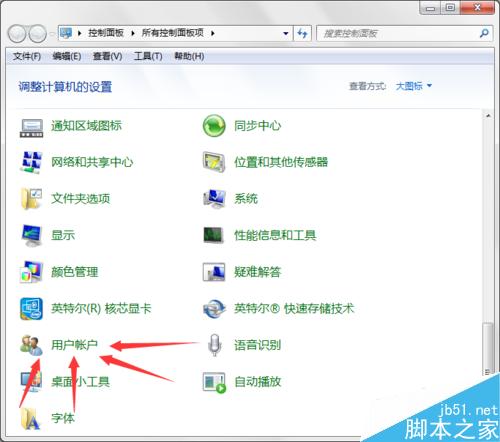Click the 语音识别 link text
The image size is (500, 442).
[257, 345]
